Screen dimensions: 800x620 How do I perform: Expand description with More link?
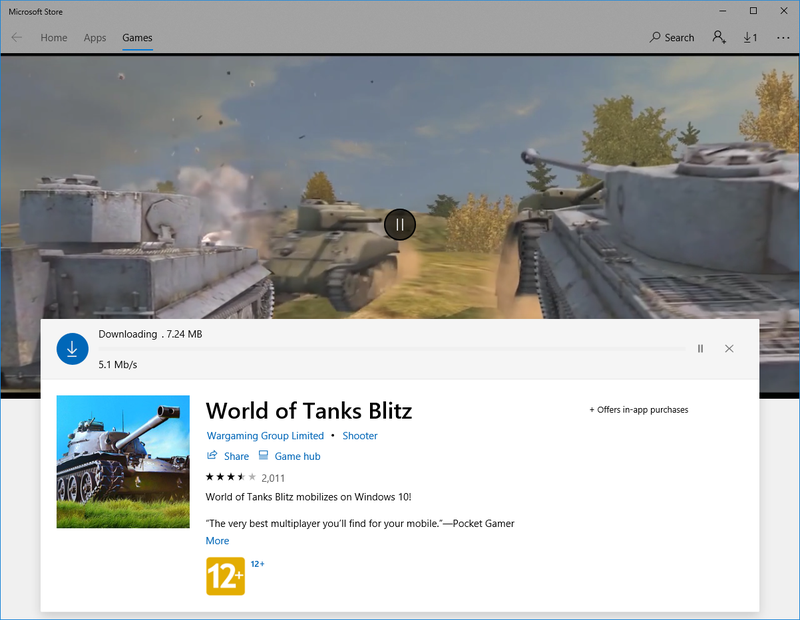(x=217, y=541)
